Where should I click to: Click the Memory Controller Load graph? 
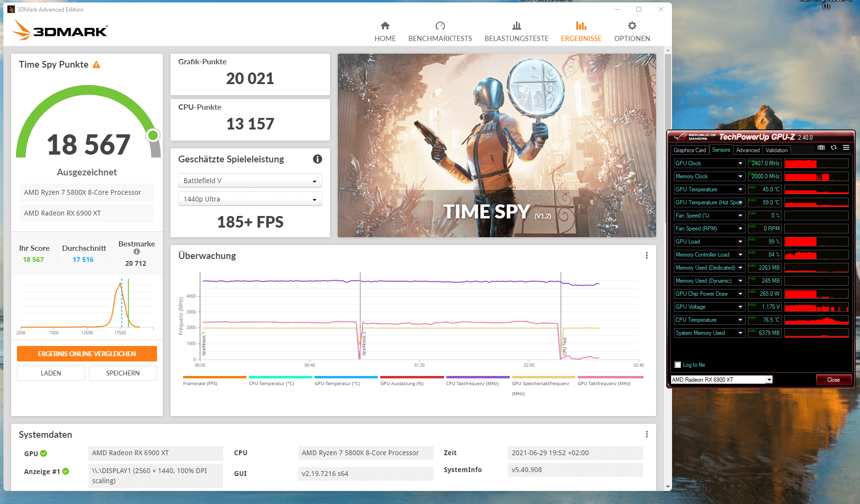(x=817, y=255)
